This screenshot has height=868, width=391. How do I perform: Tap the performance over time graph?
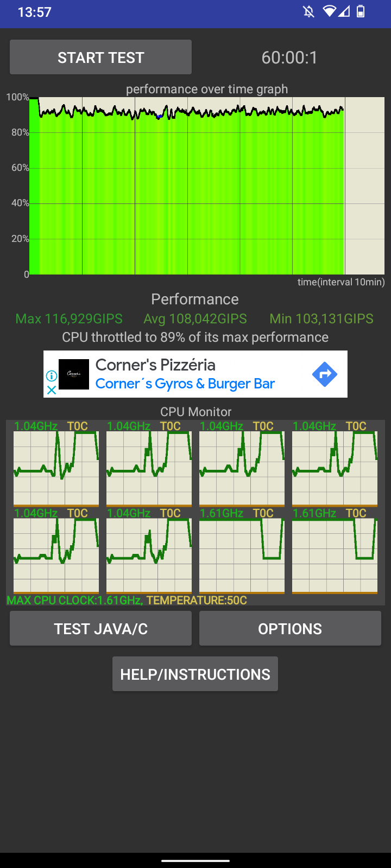pos(207,186)
